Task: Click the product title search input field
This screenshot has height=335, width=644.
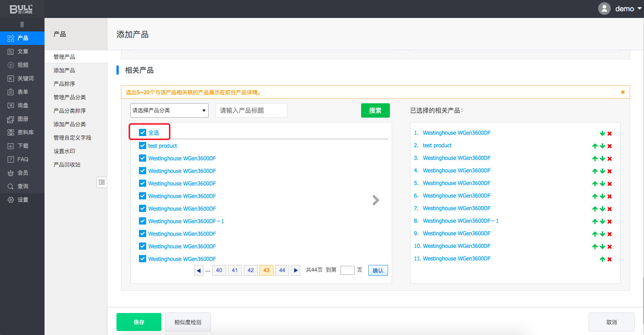Action: pos(251,110)
